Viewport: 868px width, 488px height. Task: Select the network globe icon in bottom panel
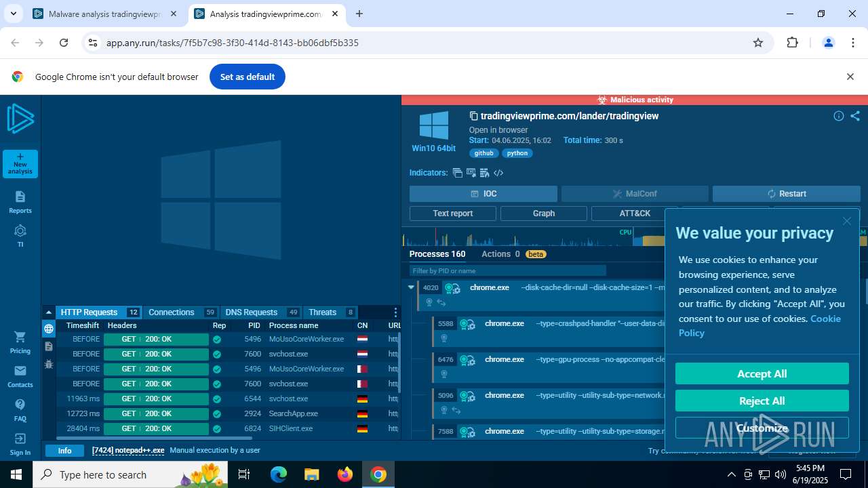click(49, 329)
